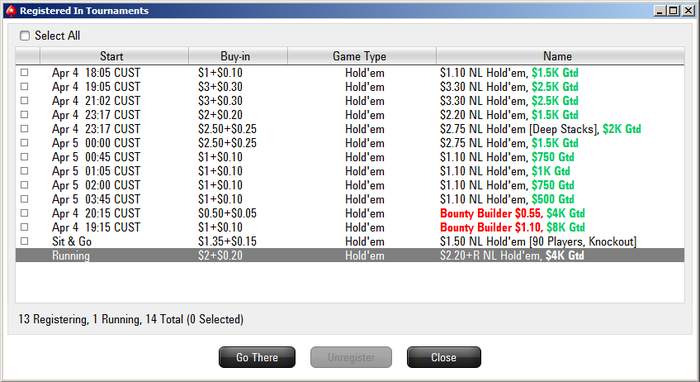Screen dimensions: 700x382
Task: Sort by the Name column header
Action: 560,56
